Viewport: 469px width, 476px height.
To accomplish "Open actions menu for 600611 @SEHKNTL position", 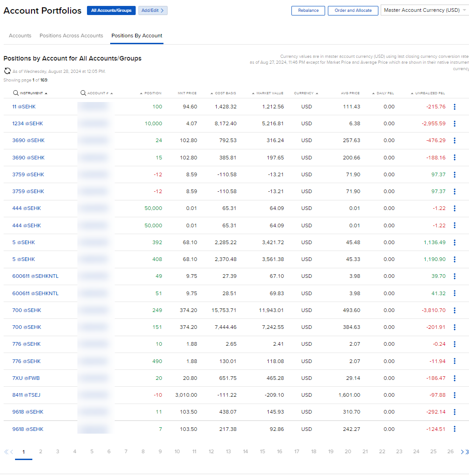I will coord(454,276).
